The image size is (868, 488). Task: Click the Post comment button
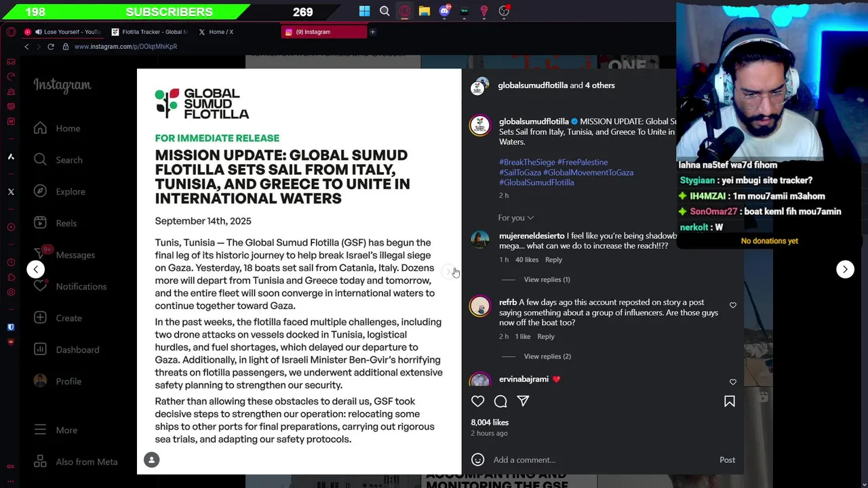click(x=727, y=460)
